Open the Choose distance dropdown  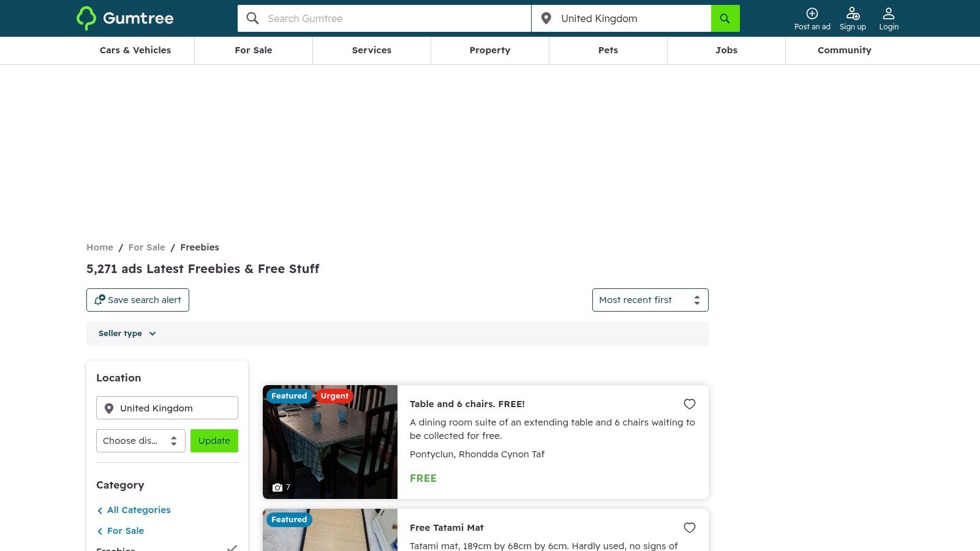click(x=140, y=440)
